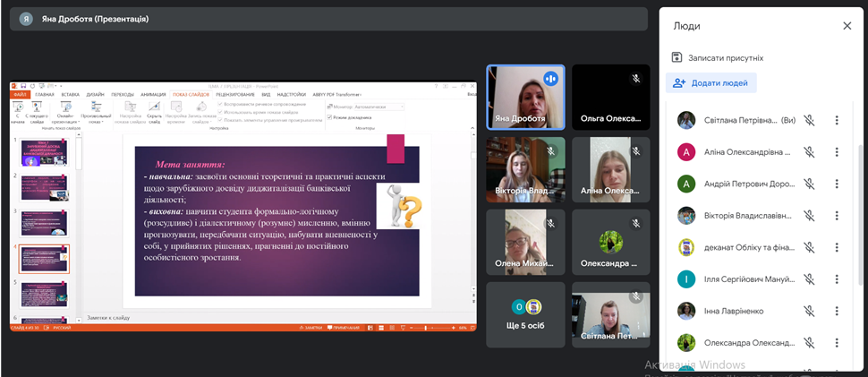Click the zoom out minus in status bar
Viewport: 868px width, 377px height.
tap(413, 328)
